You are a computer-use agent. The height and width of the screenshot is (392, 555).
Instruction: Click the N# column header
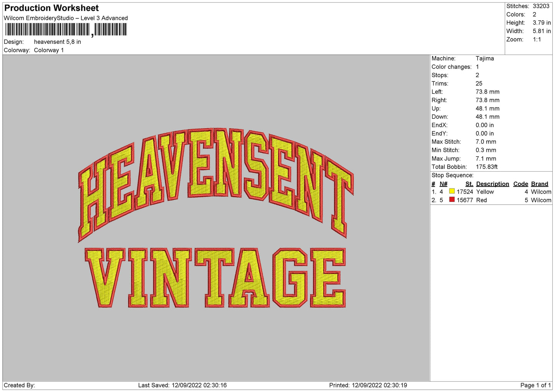[443, 184]
